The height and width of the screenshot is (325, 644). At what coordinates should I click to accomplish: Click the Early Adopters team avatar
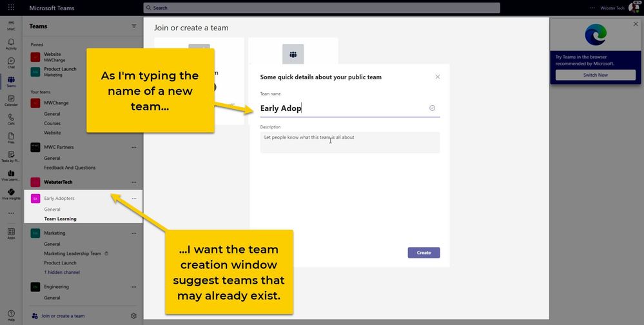pyautogui.click(x=35, y=199)
